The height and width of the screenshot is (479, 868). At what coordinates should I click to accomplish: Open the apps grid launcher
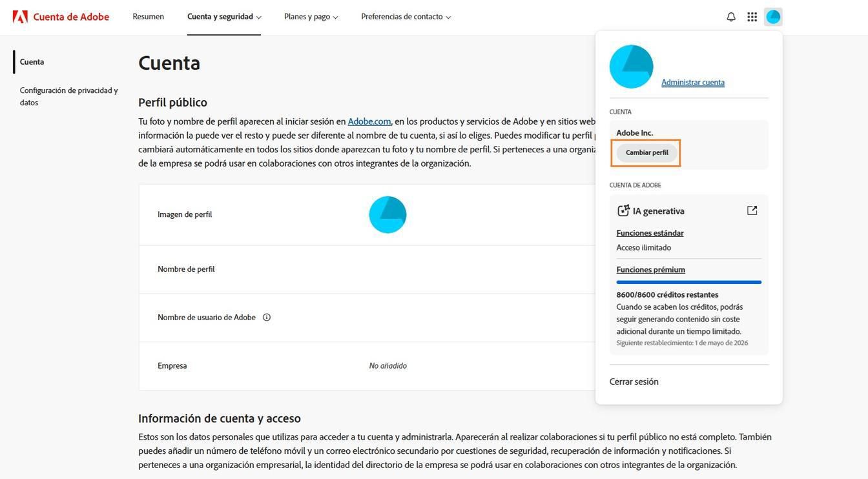[752, 17]
